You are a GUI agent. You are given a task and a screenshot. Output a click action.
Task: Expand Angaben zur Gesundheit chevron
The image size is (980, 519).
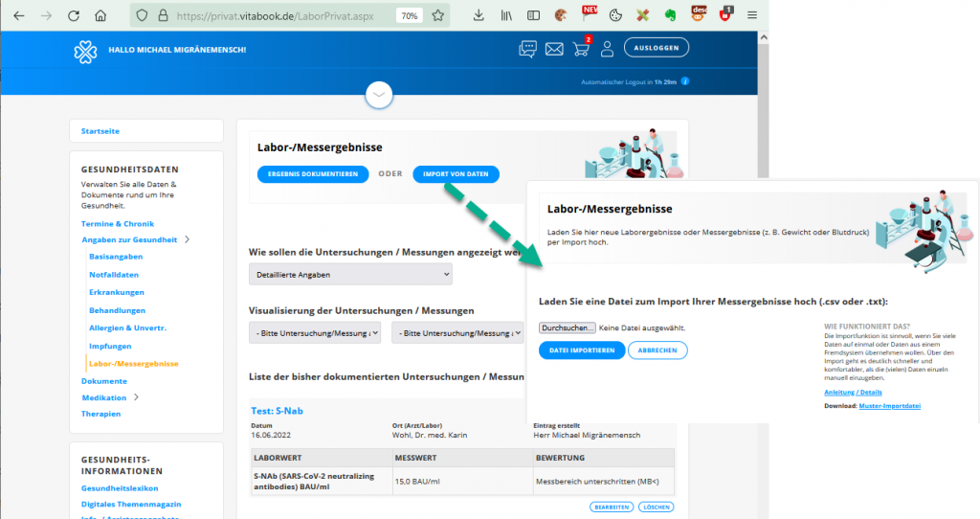click(187, 239)
